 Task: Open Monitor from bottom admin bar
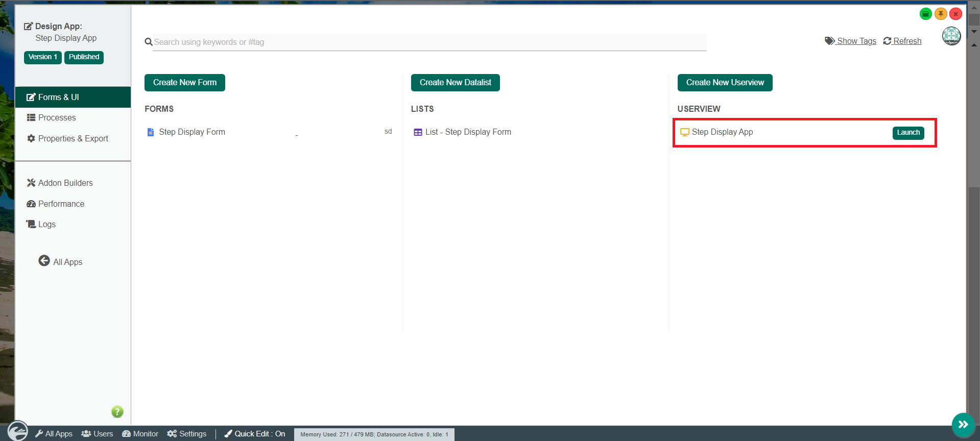(140, 434)
